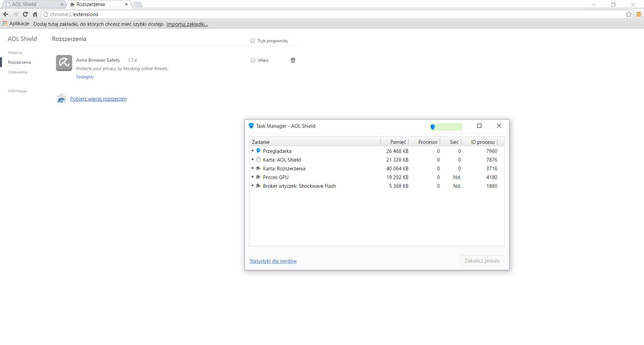Select Broker wtyczek: Shockwave Flash row
The width and height of the screenshot is (644, 345).
pos(377,186)
